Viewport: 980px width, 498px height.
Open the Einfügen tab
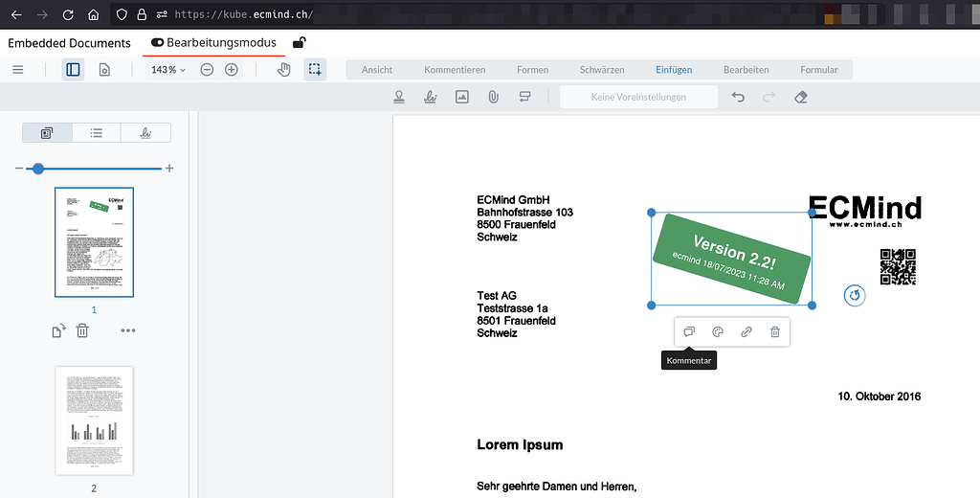(674, 70)
